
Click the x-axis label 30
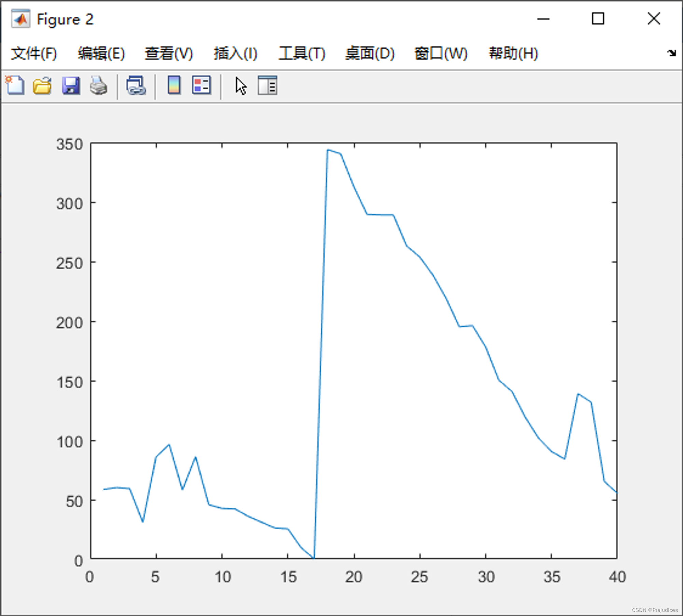(x=486, y=577)
